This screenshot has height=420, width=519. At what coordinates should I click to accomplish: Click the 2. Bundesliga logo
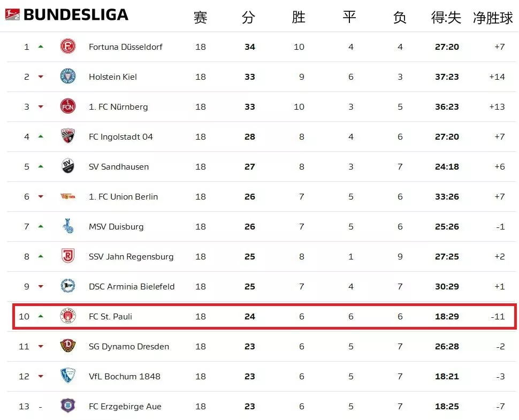[x=12, y=14]
